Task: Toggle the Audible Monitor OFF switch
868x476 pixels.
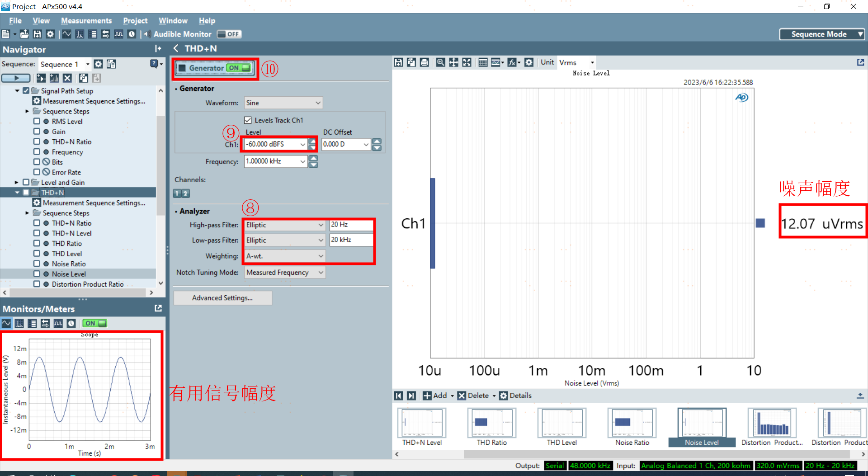Action: (x=229, y=34)
